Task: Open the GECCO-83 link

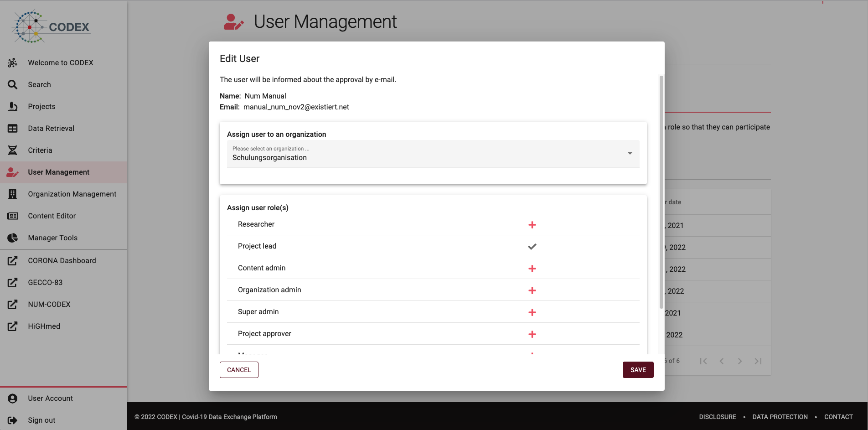Action: pyautogui.click(x=63, y=283)
